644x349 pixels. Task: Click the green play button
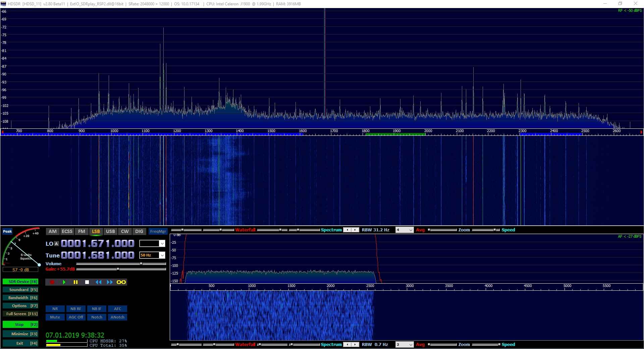[x=64, y=282]
